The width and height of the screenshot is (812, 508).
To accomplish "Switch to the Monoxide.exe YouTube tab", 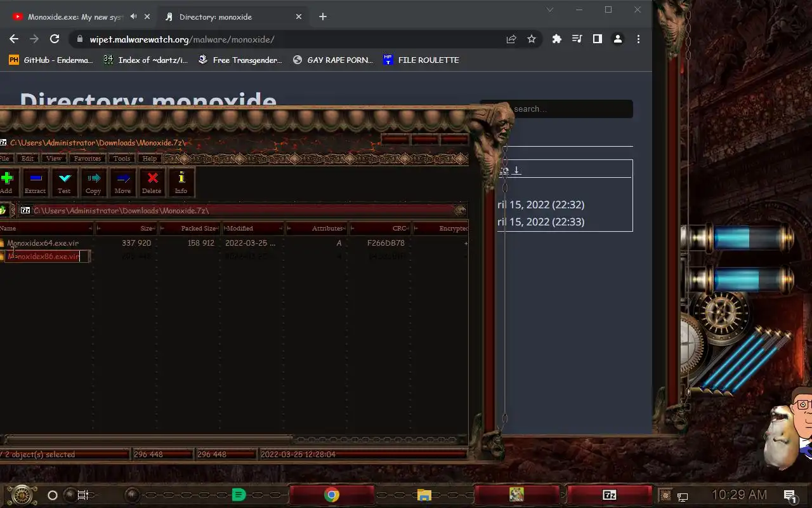I will 75,17.
